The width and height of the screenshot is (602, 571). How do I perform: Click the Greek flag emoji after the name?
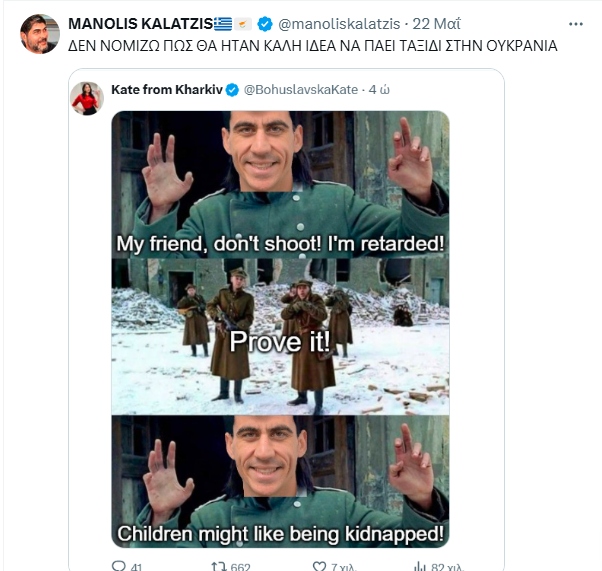point(223,24)
